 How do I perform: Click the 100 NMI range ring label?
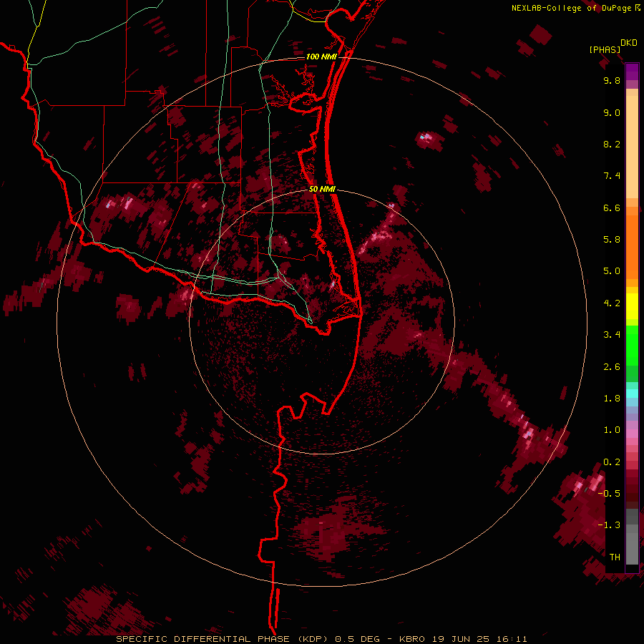point(321,57)
